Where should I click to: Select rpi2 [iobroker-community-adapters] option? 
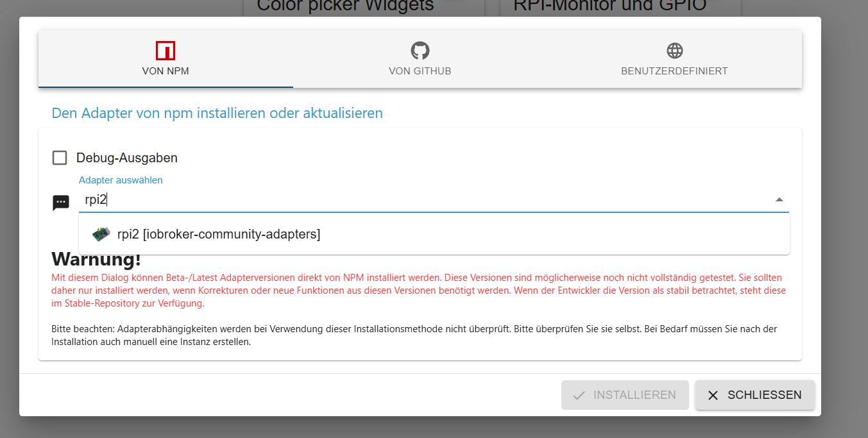click(434, 234)
